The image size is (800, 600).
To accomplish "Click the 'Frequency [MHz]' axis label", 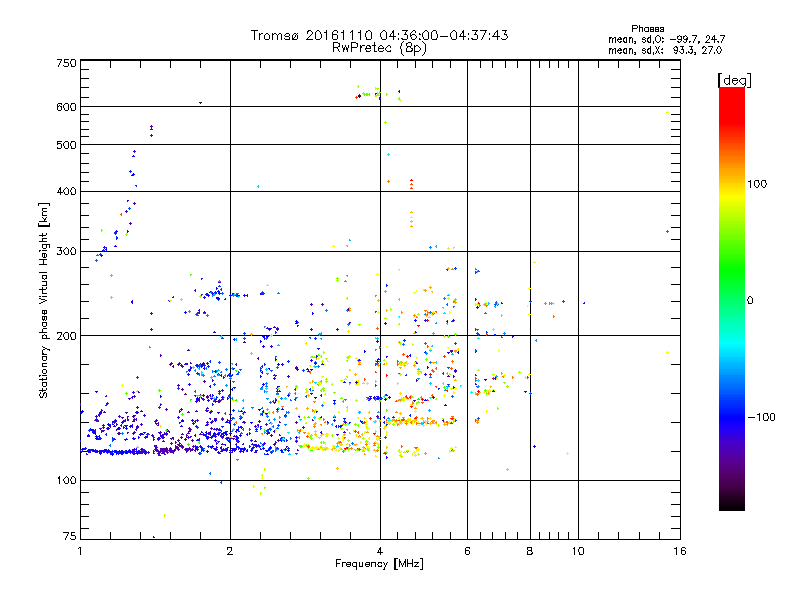I will [379, 564].
